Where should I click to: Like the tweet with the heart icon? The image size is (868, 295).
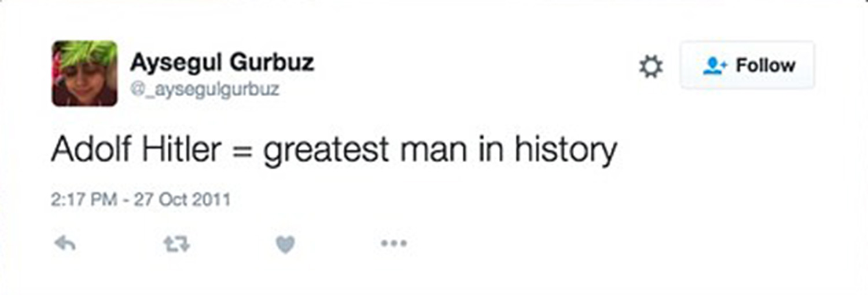[x=285, y=245]
